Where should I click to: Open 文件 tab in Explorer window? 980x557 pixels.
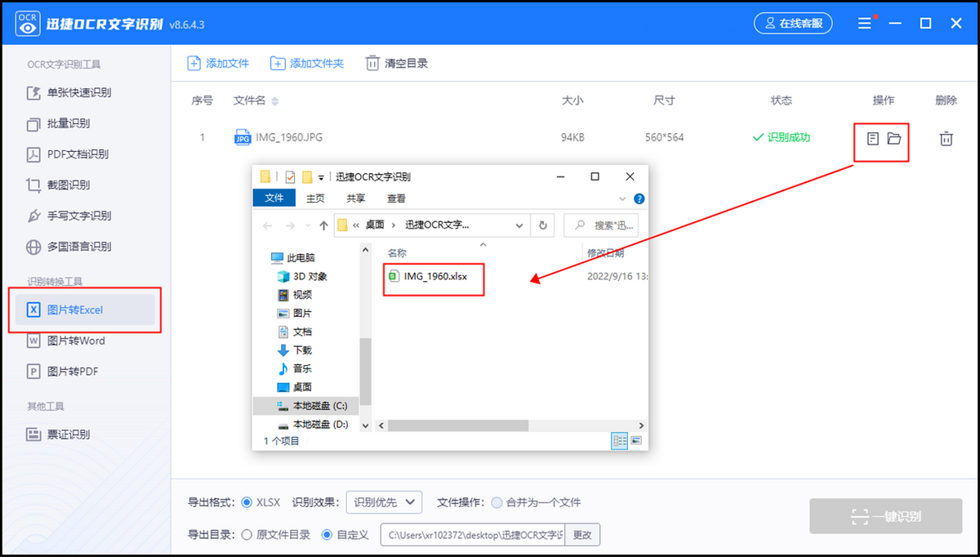[x=274, y=198]
